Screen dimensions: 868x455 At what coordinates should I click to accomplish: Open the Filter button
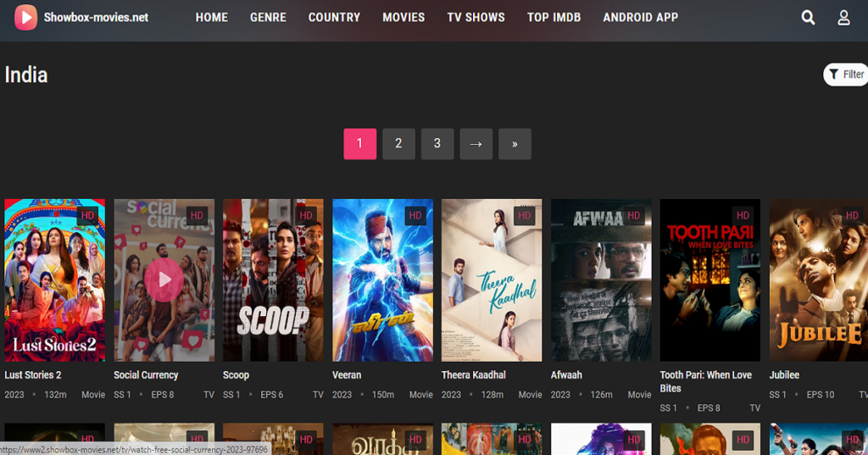[846, 75]
